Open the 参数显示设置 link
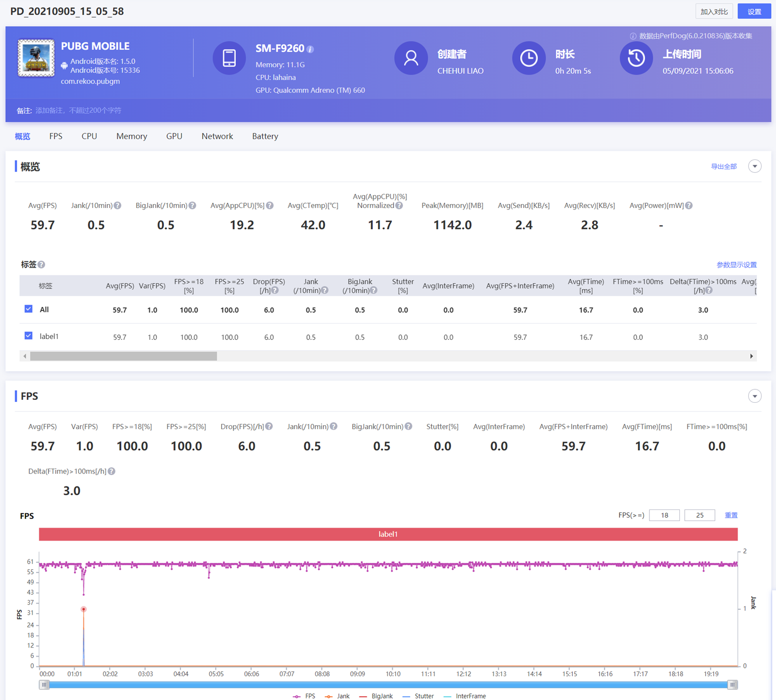The width and height of the screenshot is (776, 700). [736, 265]
